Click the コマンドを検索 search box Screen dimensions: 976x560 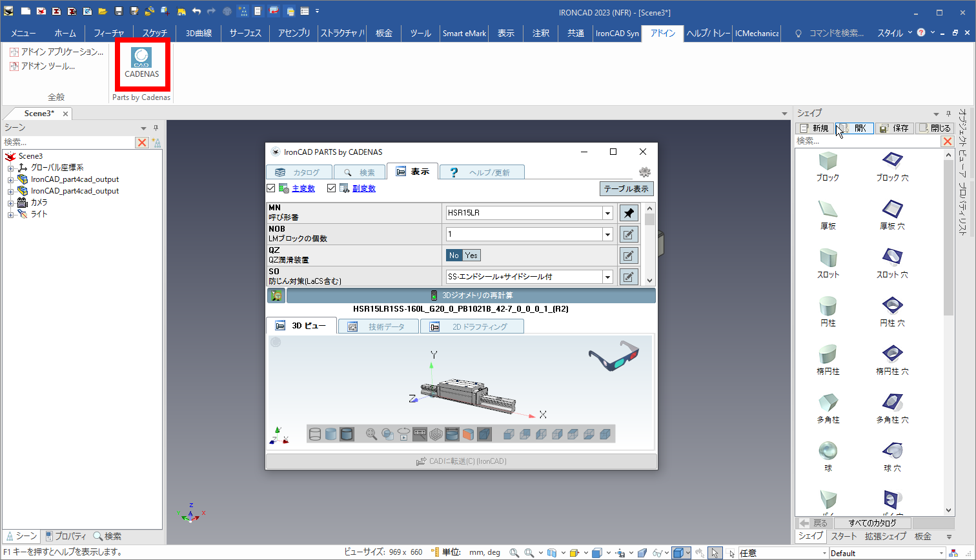(x=830, y=33)
